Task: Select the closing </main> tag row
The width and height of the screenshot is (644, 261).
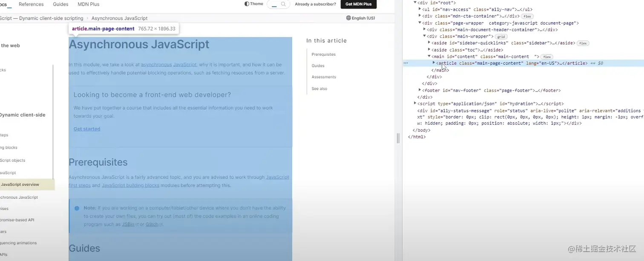Action: pos(440,70)
